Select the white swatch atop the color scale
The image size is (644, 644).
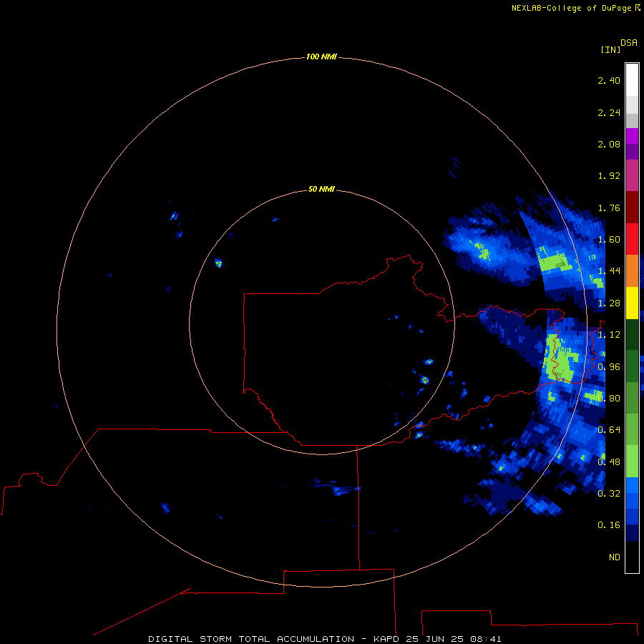click(x=632, y=79)
